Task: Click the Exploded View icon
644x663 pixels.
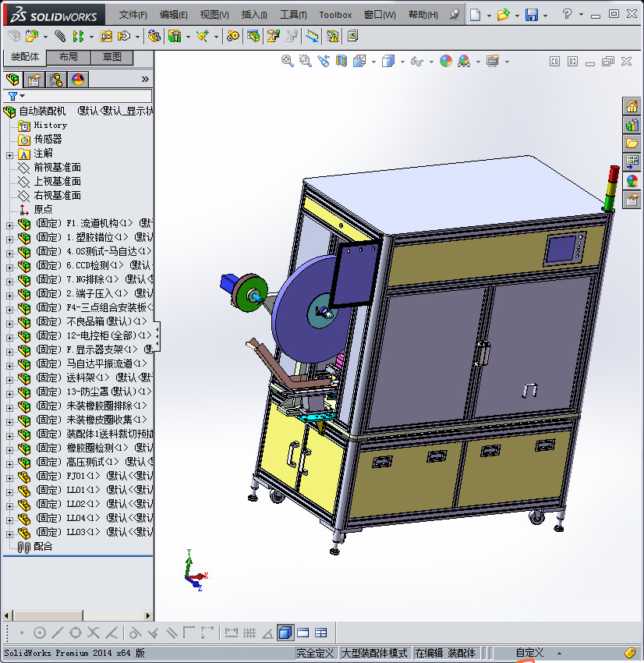Action: 273,36
